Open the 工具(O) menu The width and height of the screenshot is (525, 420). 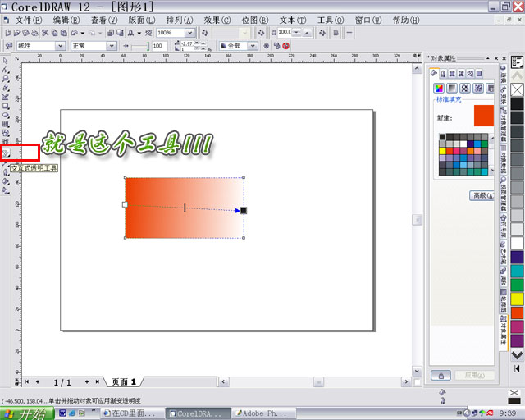click(331, 20)
